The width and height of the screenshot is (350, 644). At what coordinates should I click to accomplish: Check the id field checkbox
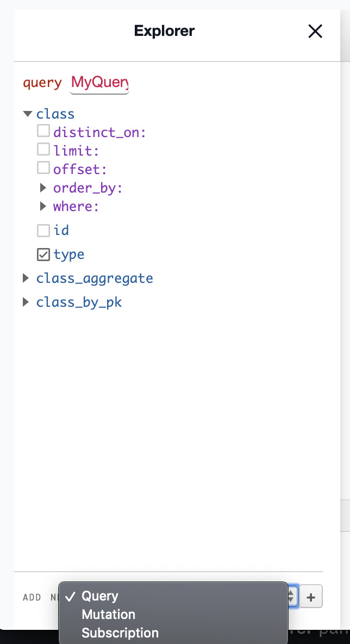click(43, 231)
